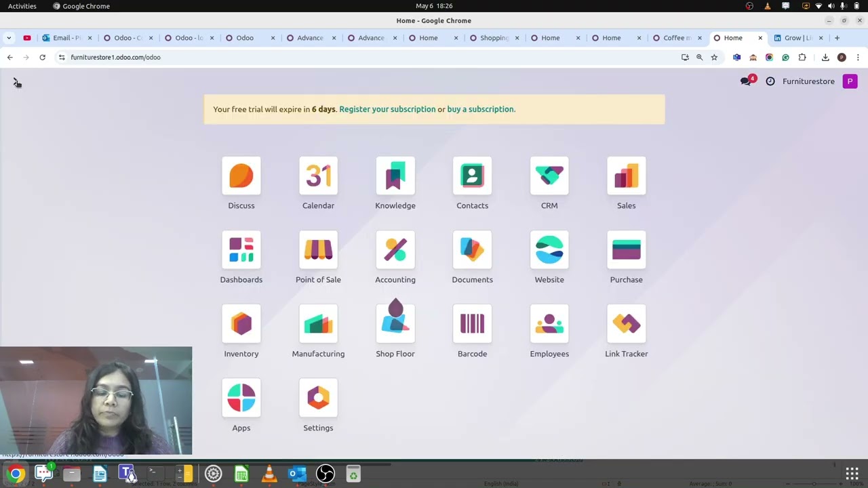Image resolution: width=868 pixels, height=488 pixels.
Task: Open OBS Studio from the dock
Action: tap(325, 474)
